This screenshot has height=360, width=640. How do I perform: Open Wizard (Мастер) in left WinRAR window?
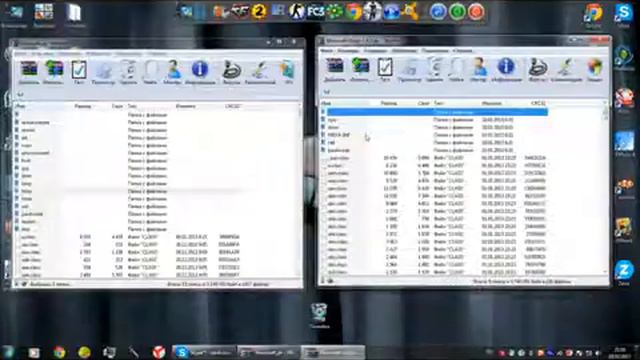[173, 73]
